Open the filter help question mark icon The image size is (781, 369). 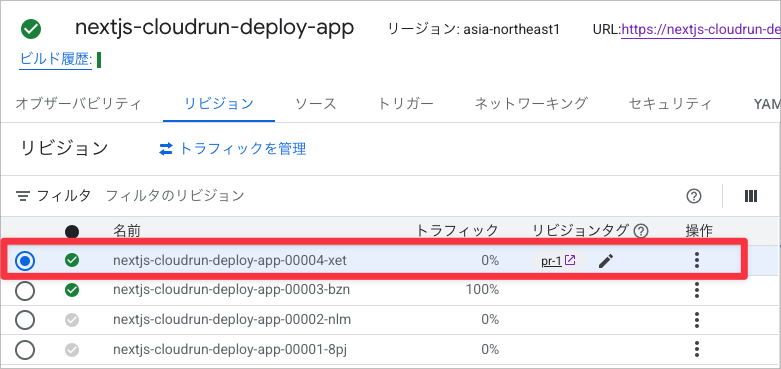tap(694, 196)
